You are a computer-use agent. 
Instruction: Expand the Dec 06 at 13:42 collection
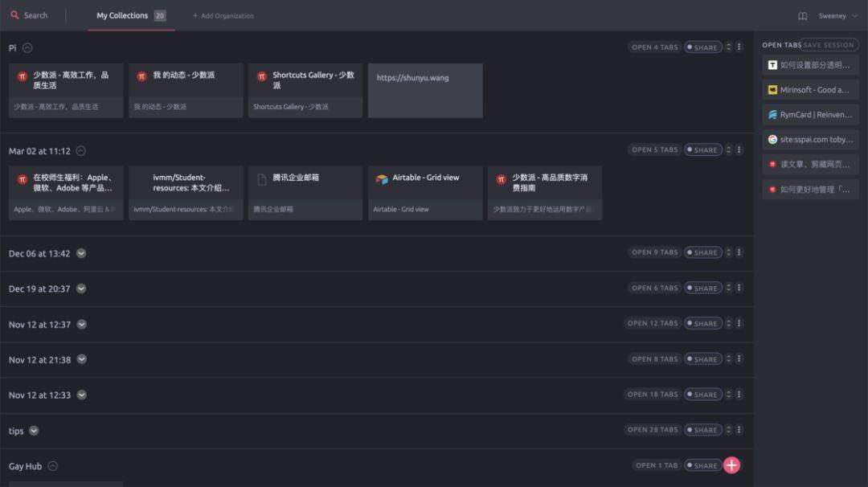tap(81, 253)
